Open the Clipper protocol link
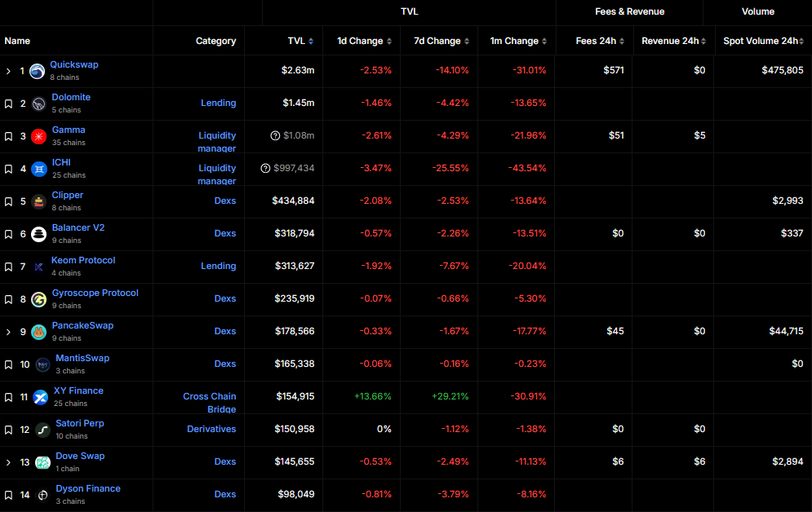812x512 pixels. [67, 195]
